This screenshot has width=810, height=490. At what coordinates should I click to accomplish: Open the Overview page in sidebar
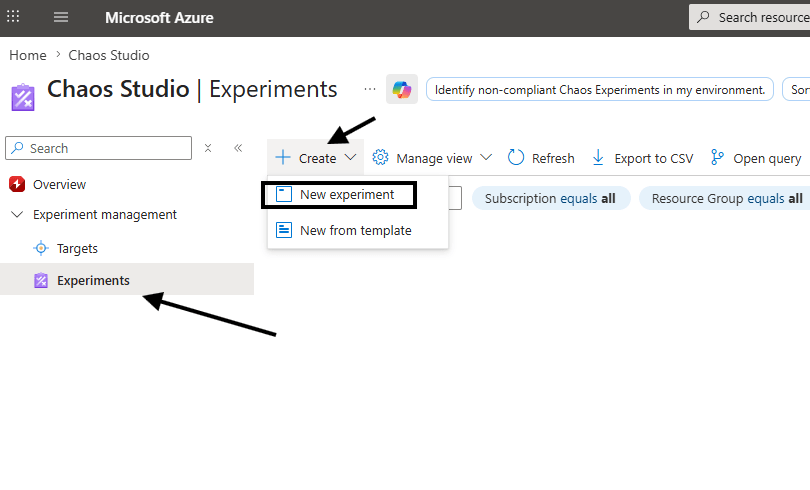tap(59, 185)
